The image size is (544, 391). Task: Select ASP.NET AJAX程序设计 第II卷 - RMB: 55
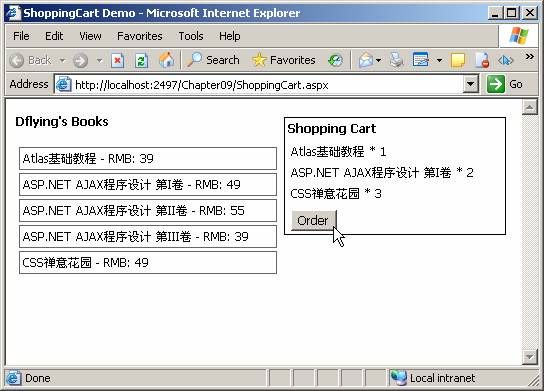(148, 211)
